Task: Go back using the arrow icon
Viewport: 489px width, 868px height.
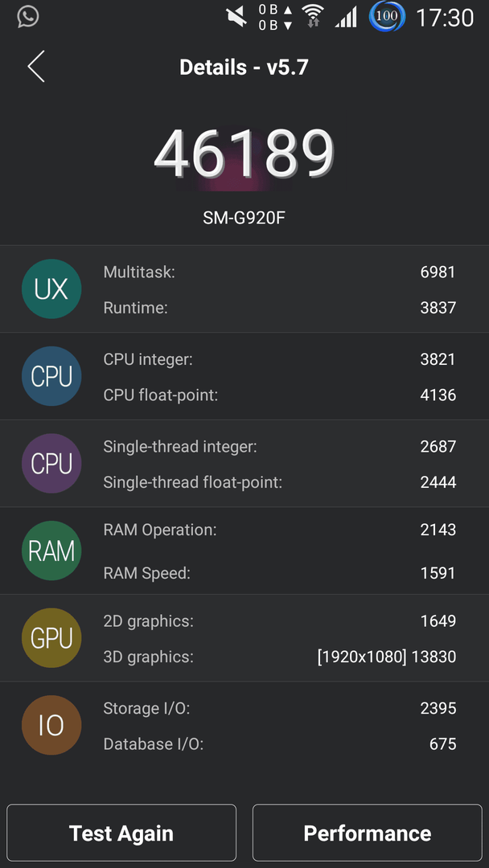Action: tap(36, 67)
